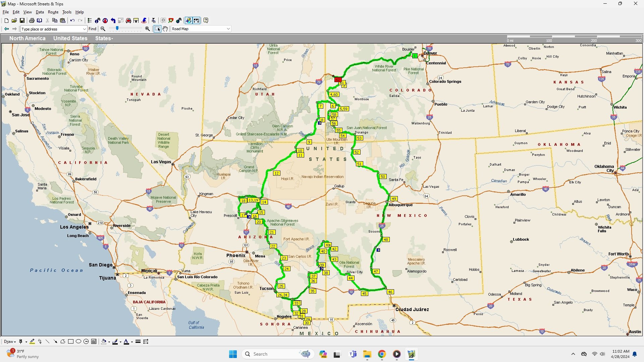Click the red car driving guidance icon

coord(128,20)
